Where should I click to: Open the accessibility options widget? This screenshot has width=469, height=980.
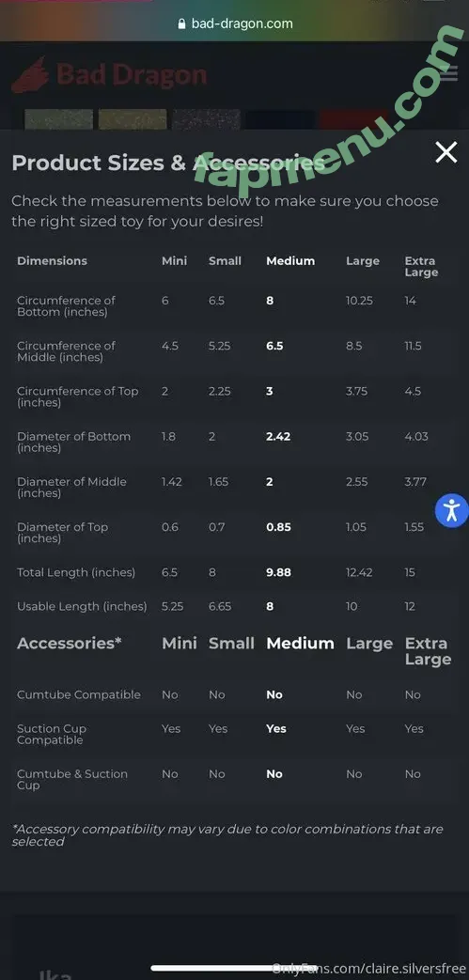452,510
